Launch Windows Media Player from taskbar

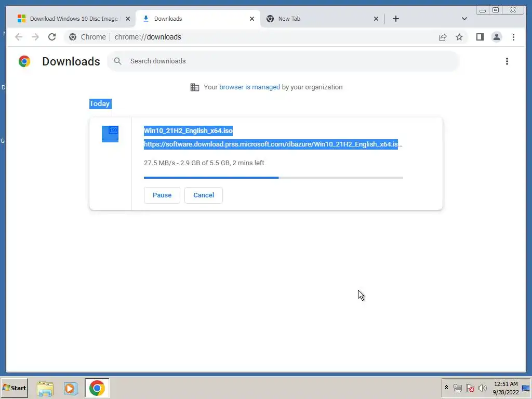pos(71,388)
